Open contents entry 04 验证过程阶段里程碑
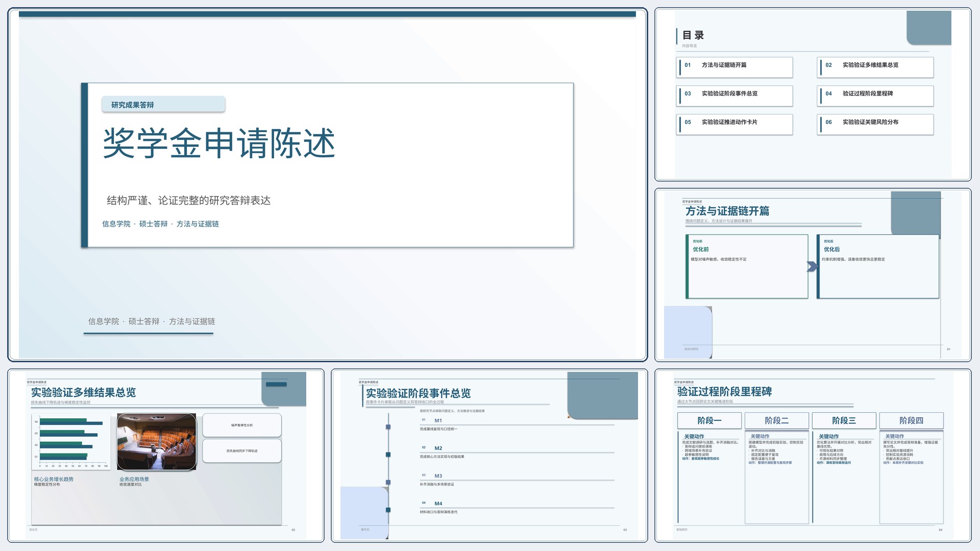This screenshot has height=551, width=980. [x=875, y=96]
